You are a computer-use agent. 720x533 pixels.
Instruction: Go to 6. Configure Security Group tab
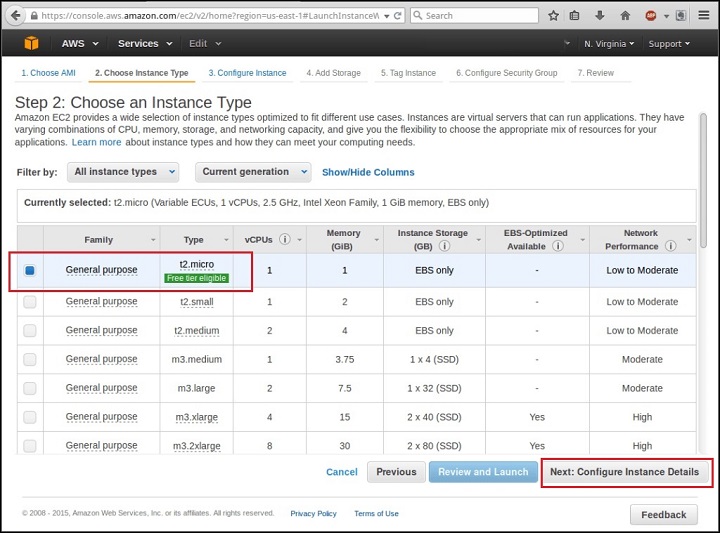[506, 73]
